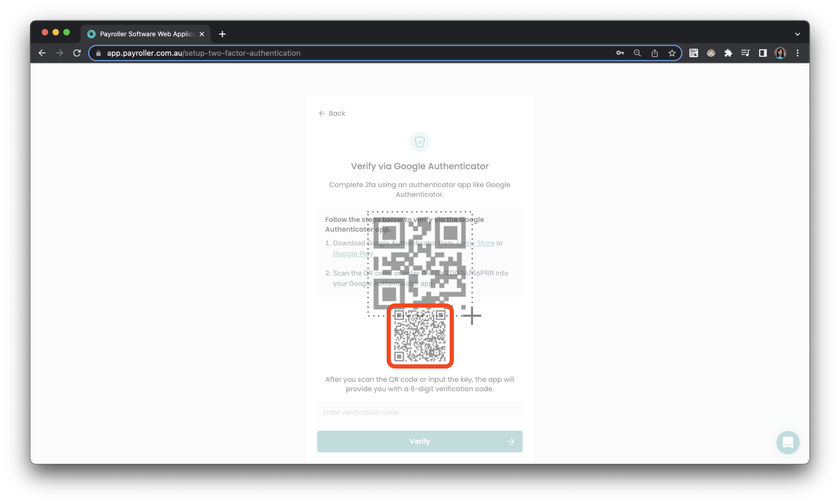Click the 6-digit verification code instruction text
Image resolution: width=840 pixels, height=504 pixels.
coord(420,384)
